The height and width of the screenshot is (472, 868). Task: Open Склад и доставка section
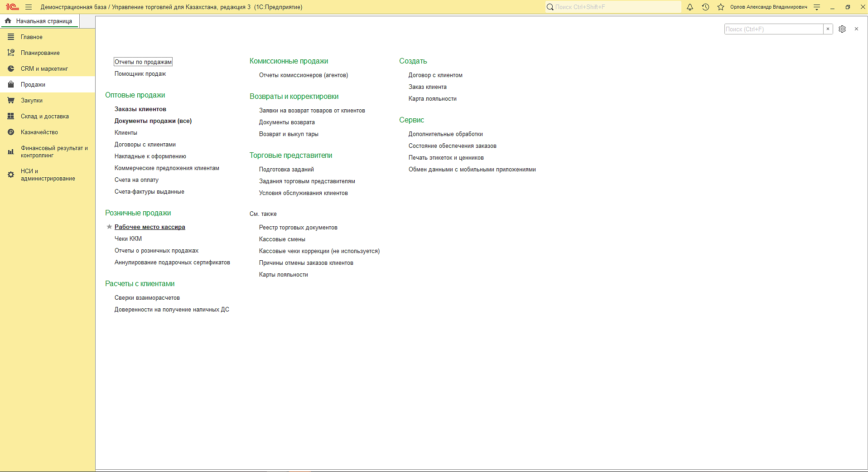point(48,116)
